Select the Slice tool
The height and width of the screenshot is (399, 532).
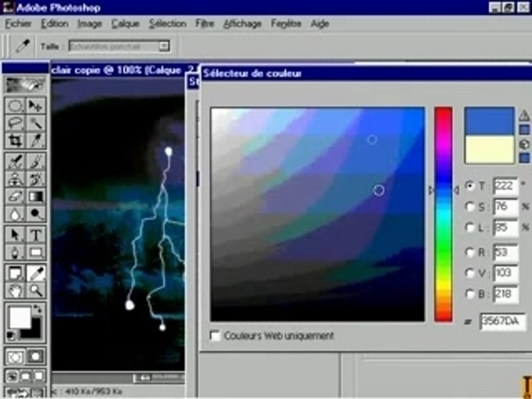(x=35, y=140)
